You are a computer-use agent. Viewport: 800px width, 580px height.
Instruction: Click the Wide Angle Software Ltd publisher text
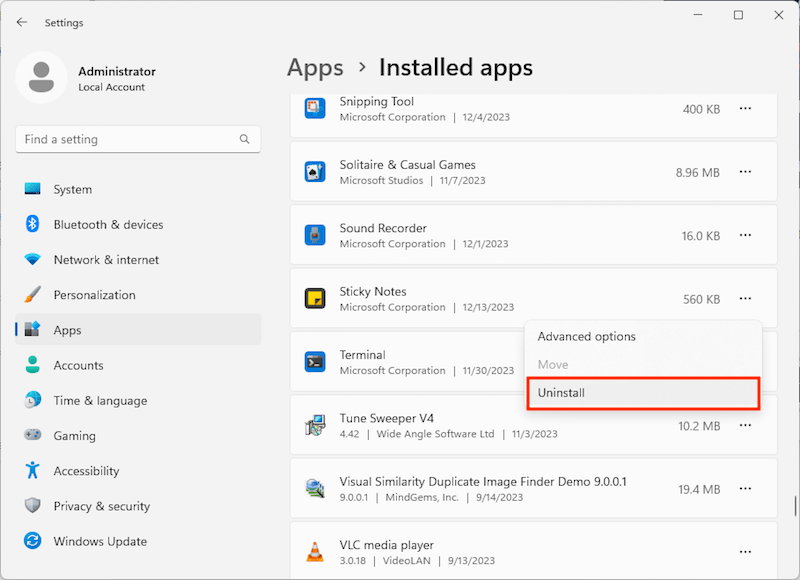pyautogui.click(x=435, y=434)
